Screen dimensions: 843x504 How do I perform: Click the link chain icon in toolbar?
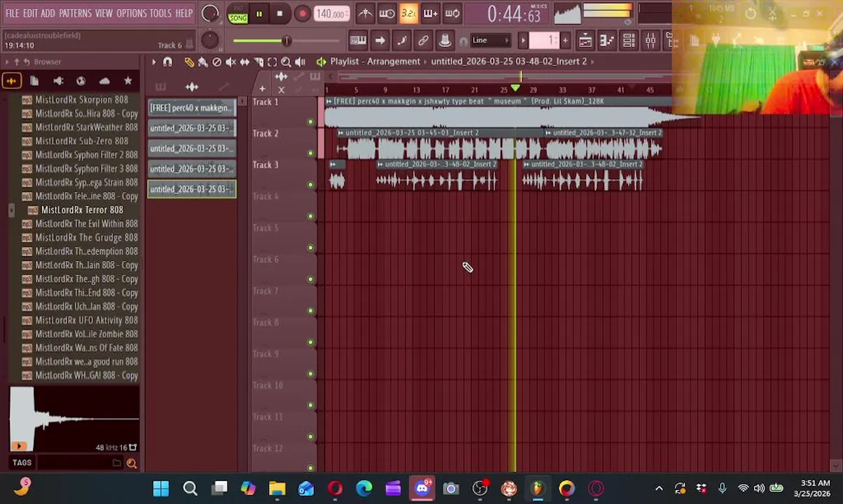(424, 41)
